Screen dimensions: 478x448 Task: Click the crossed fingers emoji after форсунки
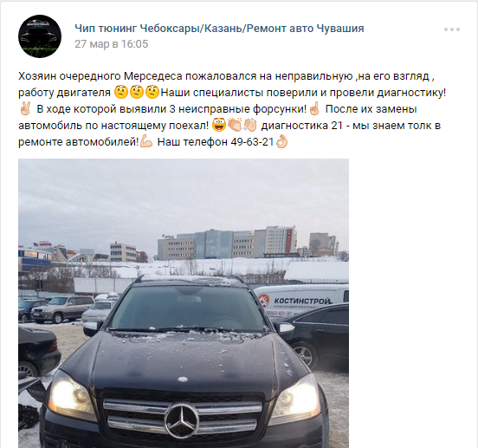click(314, 108)
